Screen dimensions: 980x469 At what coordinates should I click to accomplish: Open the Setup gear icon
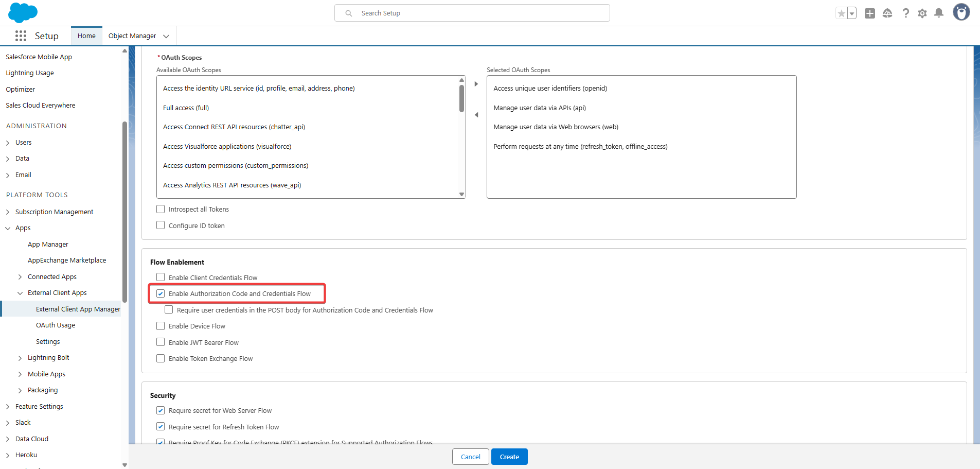922,13
